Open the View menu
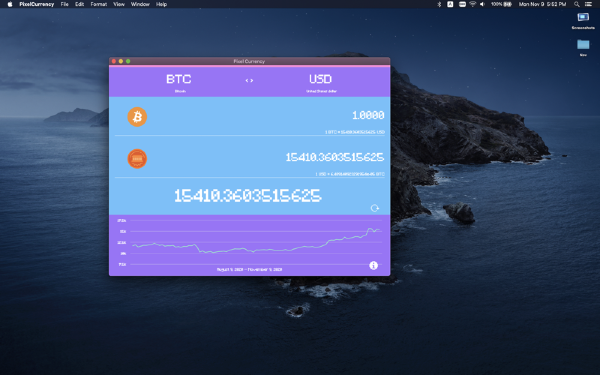The image size is (600, 375). coord(119,4)
